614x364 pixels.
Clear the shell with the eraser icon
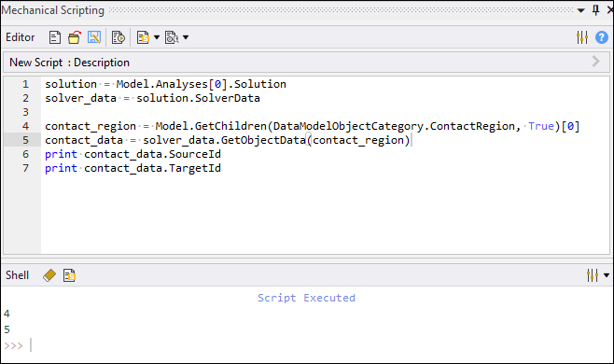49,275
